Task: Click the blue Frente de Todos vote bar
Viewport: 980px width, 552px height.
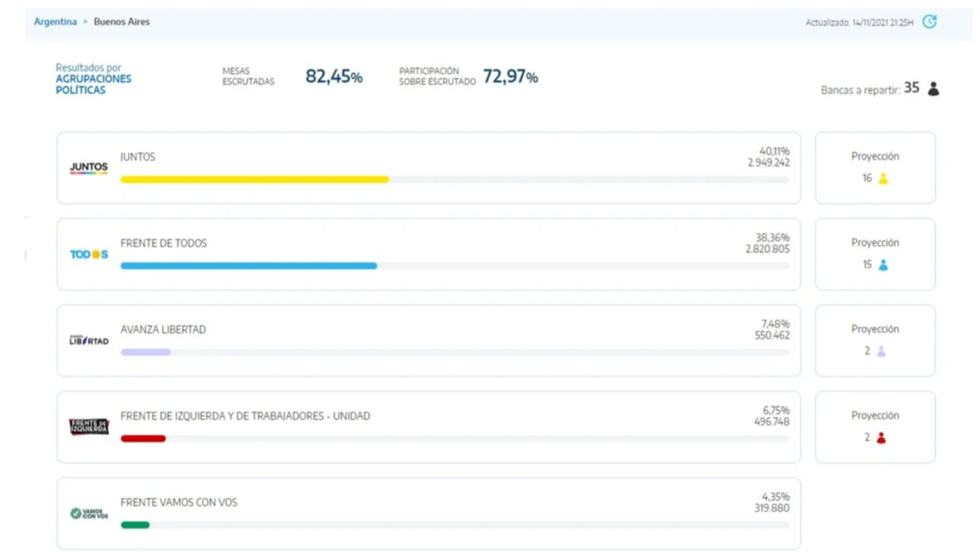Action: coord(249,266)
